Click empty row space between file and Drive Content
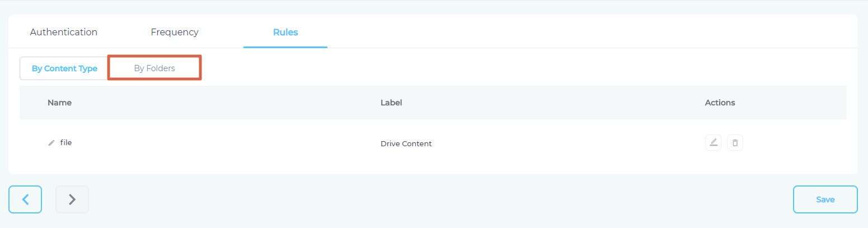 [224, 143]
